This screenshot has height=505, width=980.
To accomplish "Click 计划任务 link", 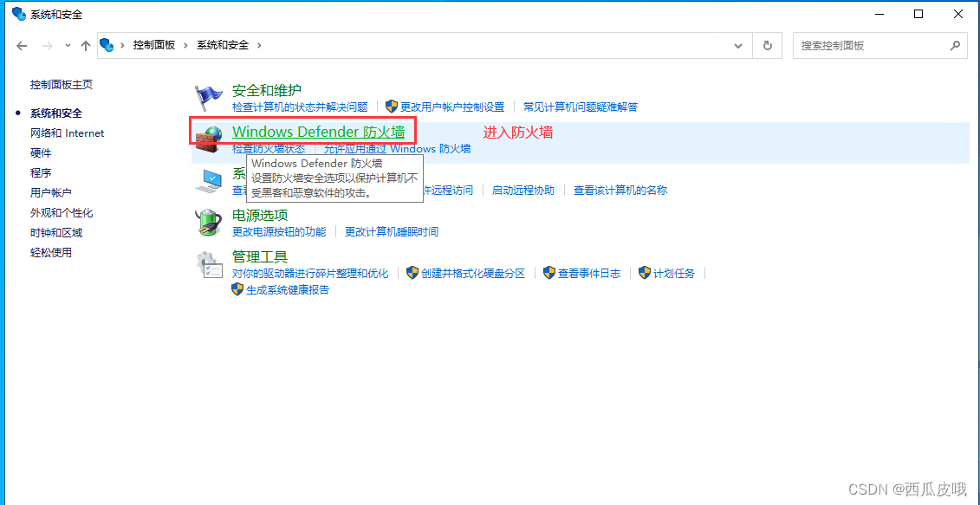I will [674, 273].
